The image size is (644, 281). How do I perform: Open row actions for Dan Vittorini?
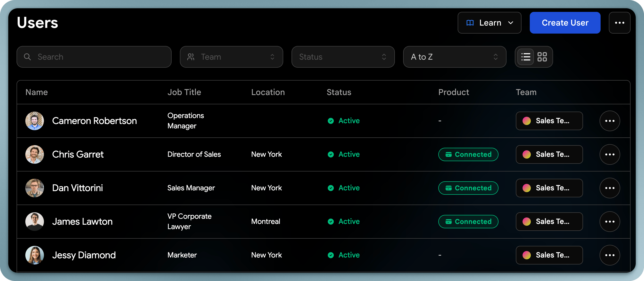tap(610, 188)
